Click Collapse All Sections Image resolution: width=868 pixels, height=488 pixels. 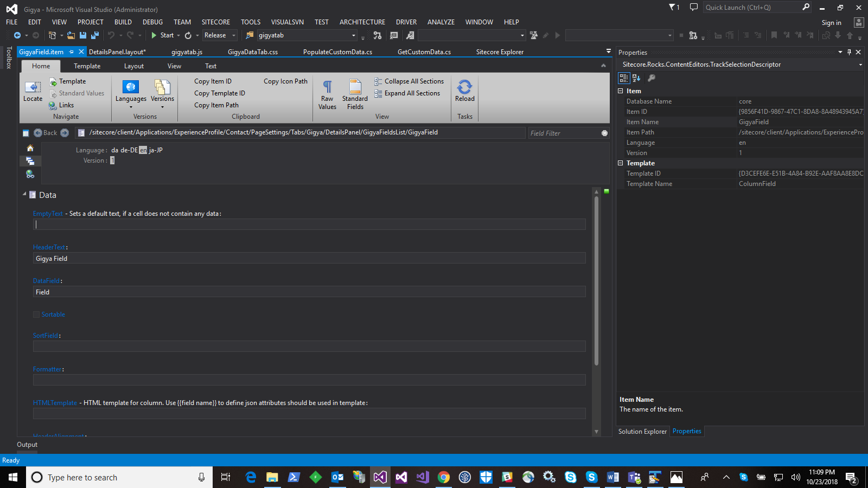[x=409, y=81]
